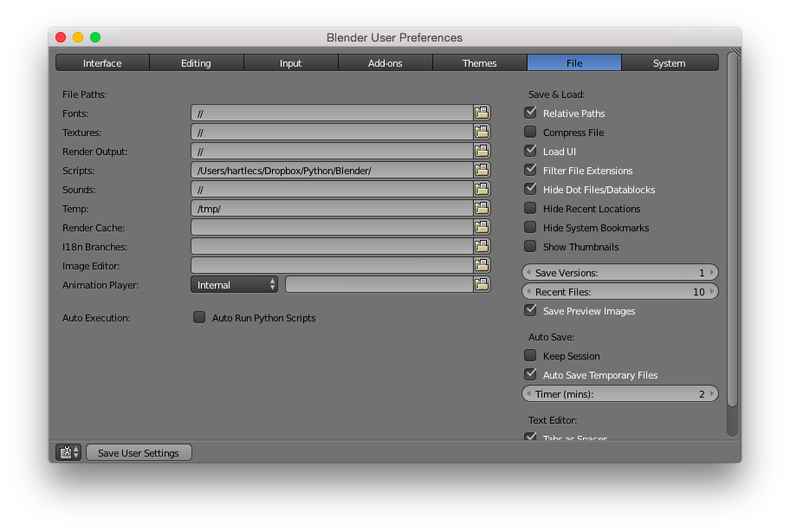Viewport: 790px width, 532px height.
Task: Toggle Filter File Extensions
Action: pos(530,171)
